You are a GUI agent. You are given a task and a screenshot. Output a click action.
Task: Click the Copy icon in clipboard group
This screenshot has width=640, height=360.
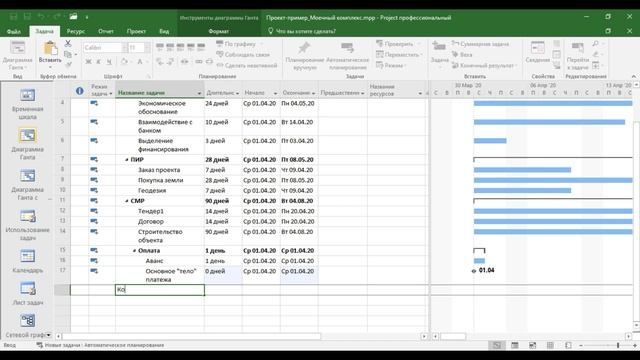click(x=68, y=54)
